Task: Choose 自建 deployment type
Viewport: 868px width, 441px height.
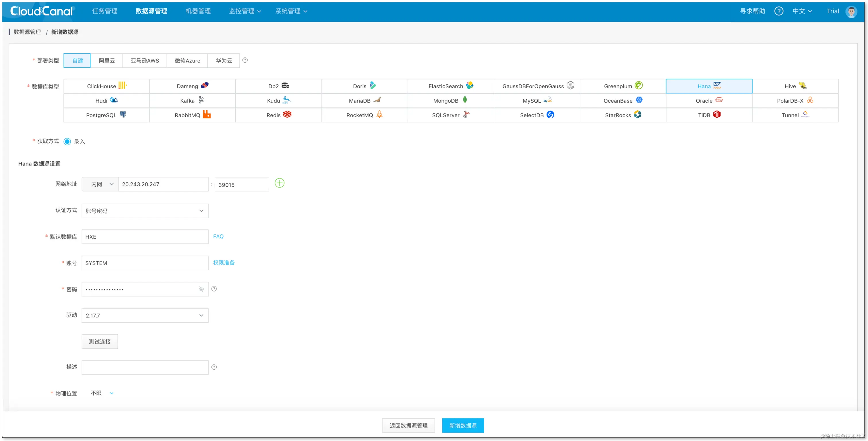Action: click(x=77, y=61)
